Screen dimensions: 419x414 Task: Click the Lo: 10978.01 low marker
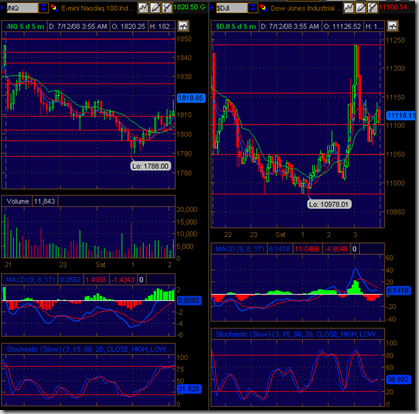[329, 204]
